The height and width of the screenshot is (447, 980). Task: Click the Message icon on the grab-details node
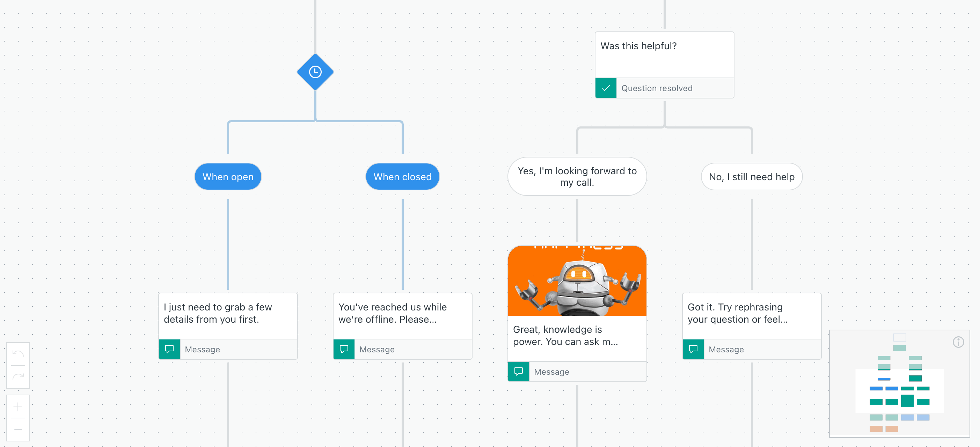(x=169, y=349)
